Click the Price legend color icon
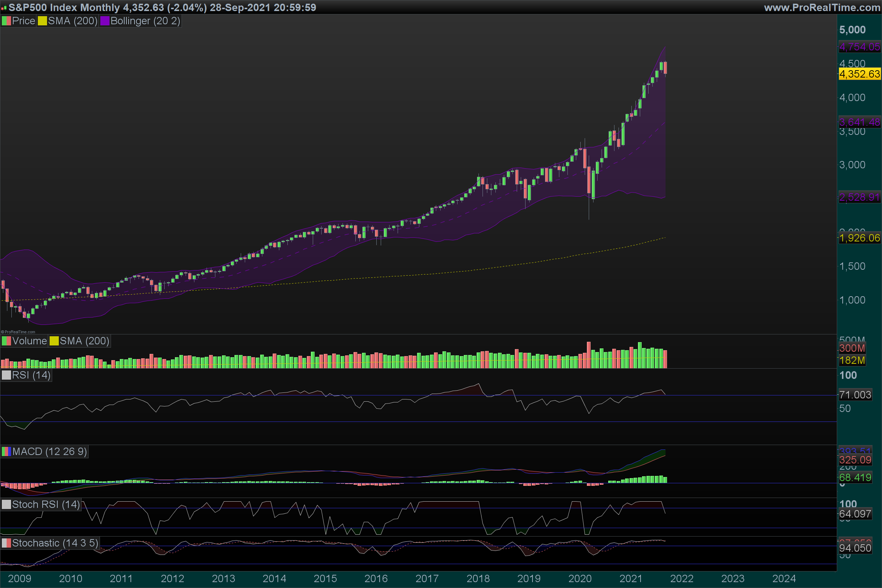The image size is (882, 588). click(x=6, y=21)
